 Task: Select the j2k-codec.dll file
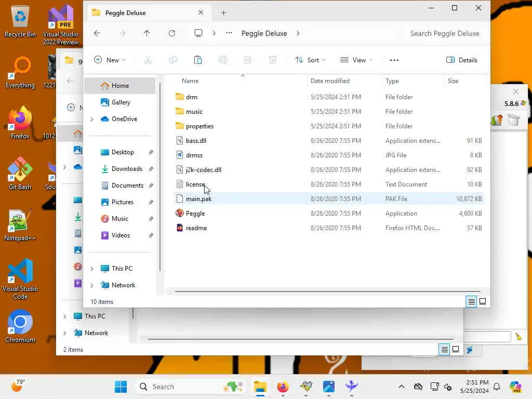(x=329, y=170)
